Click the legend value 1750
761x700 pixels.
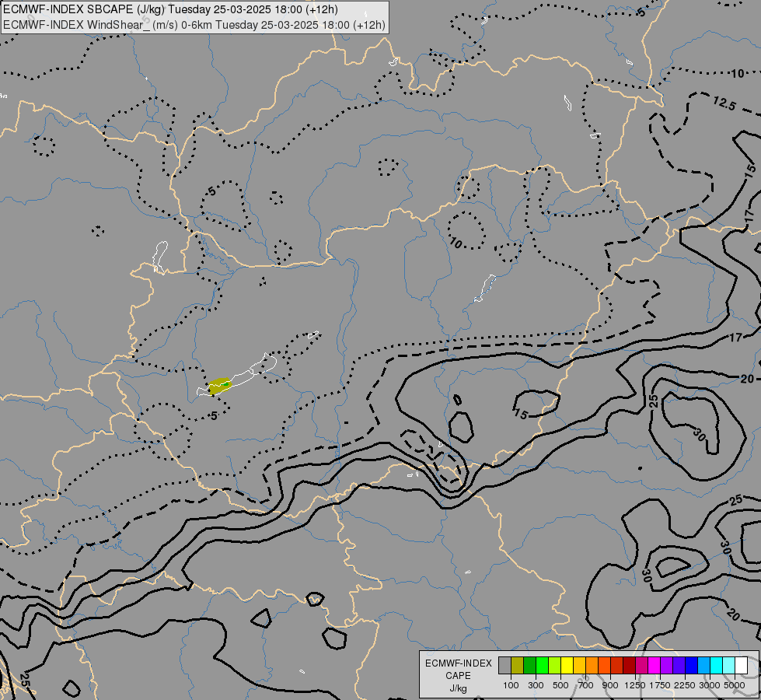coord(660,685)
